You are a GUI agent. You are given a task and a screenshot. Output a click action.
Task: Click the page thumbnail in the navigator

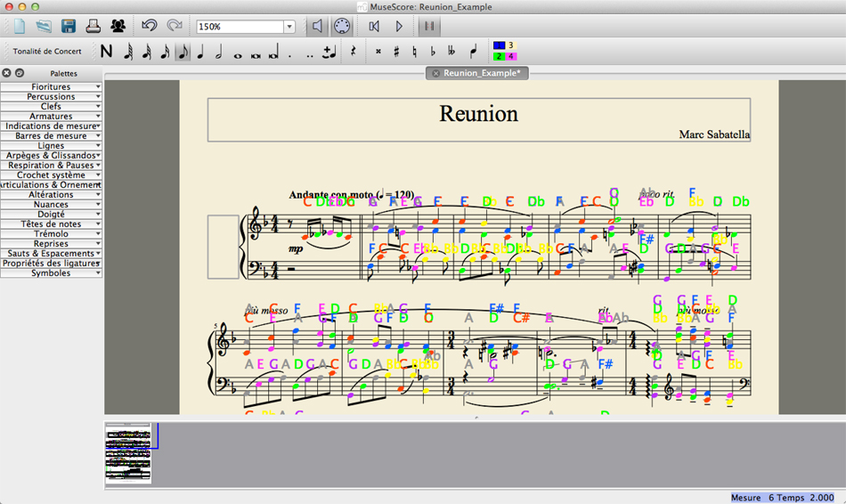pyautogui.click(x=128, y=453)
